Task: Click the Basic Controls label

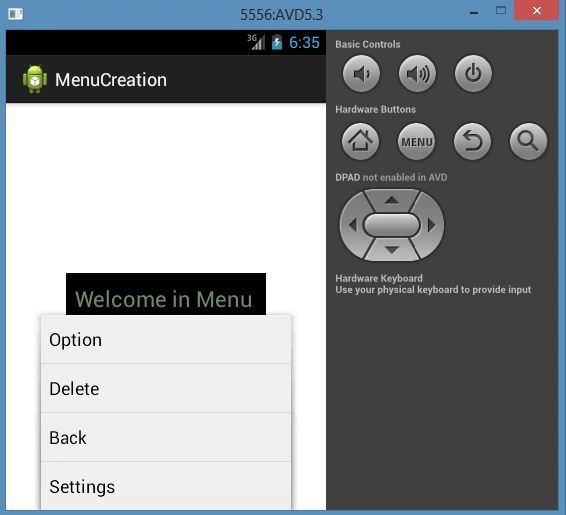Action: click(367, 44)
